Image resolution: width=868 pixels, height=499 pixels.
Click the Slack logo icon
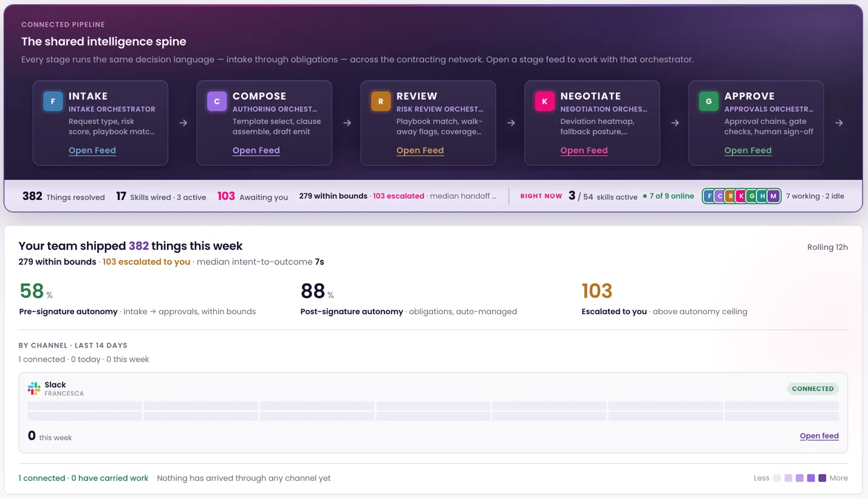click(x=34, y=388)
